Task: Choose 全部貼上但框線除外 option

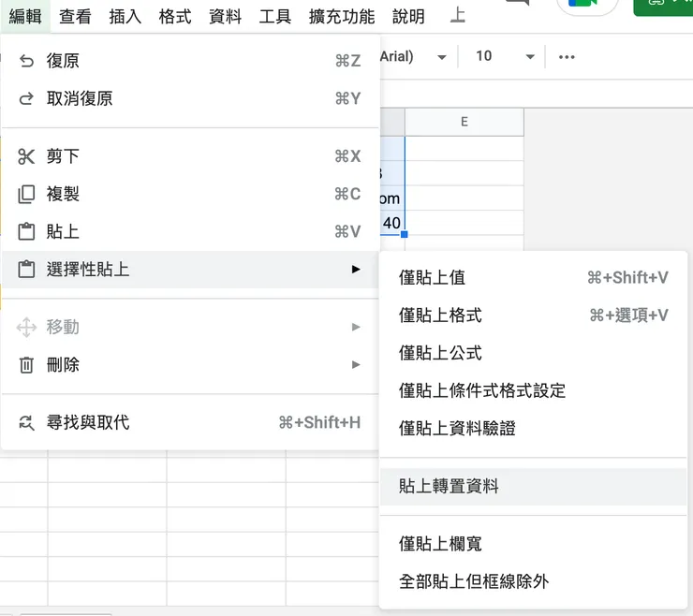Action: tap(534, 581)
